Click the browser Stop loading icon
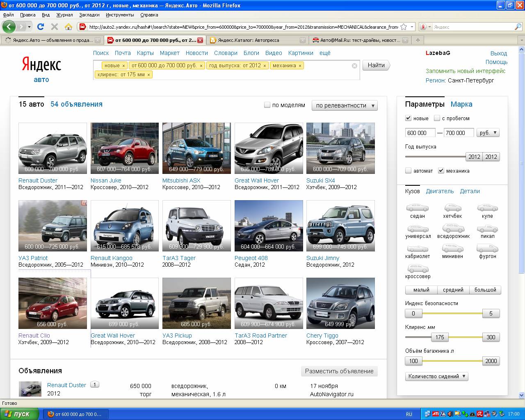The width and height of the screenshot is (525, 420). (x=54, y=27)
